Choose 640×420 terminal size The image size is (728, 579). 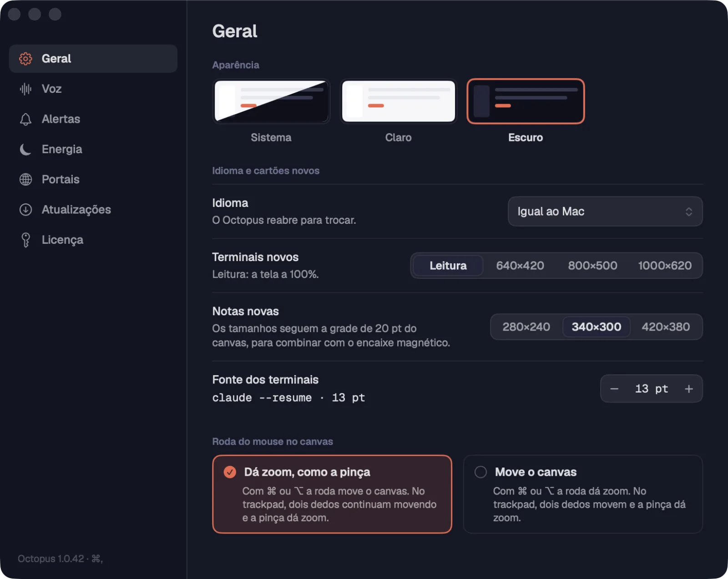[x=520, y=266]
